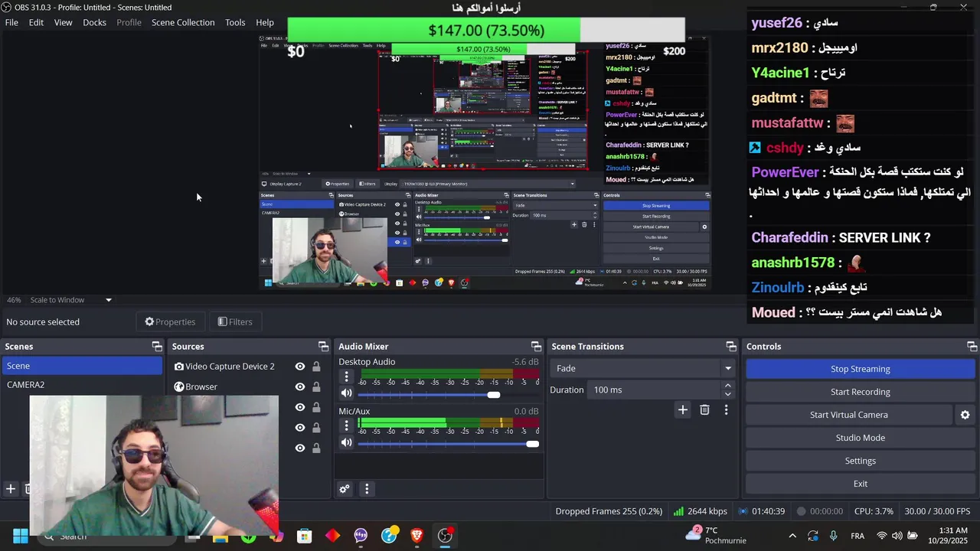Image resolution: width=980 pixels, height=551 pixels.
Task: Open Mic/Aux three-dot options menu
Action: pos(346,425)
